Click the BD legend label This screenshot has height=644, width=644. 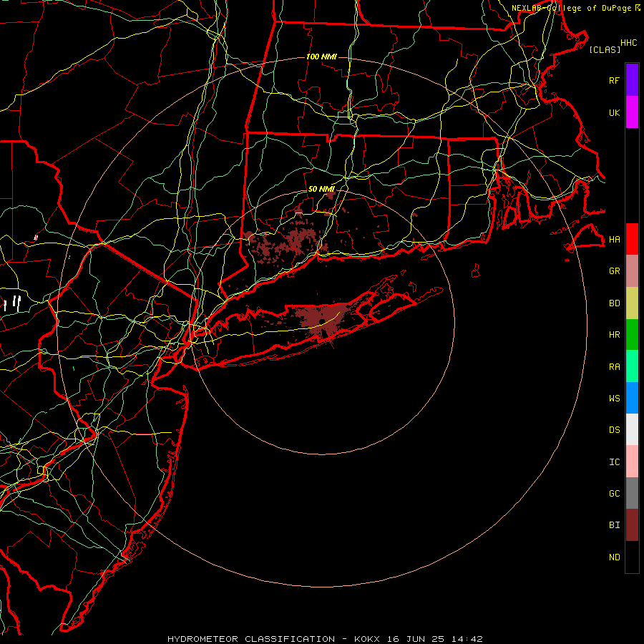614,303
